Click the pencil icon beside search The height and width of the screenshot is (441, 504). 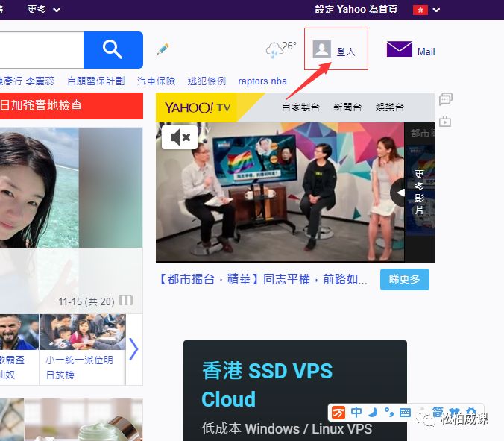pyautogui.click(x=163, y=49)
